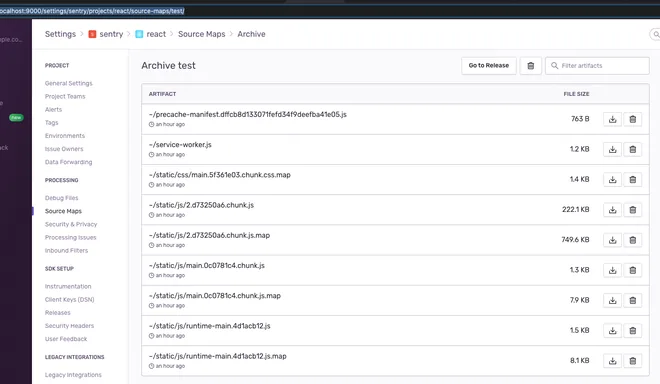Select Source Maps in the sidebar

pyautogui.click(x=63, y=211)
